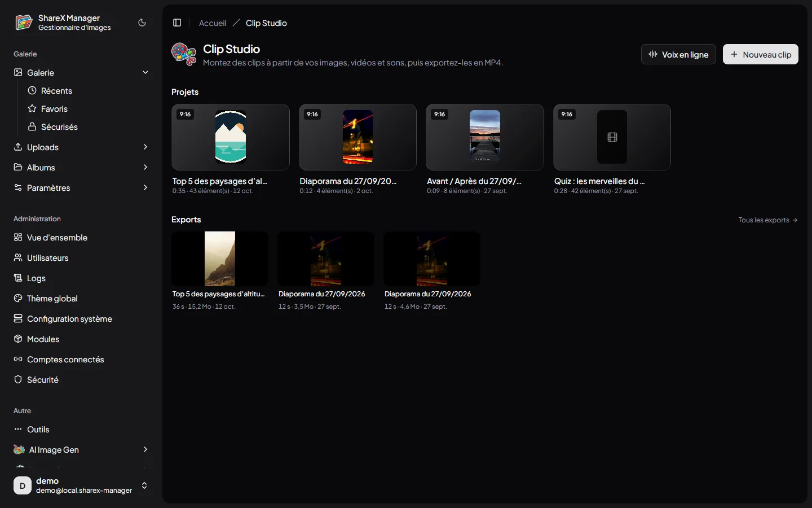Click the Configuration système server icon

(18, 318)
